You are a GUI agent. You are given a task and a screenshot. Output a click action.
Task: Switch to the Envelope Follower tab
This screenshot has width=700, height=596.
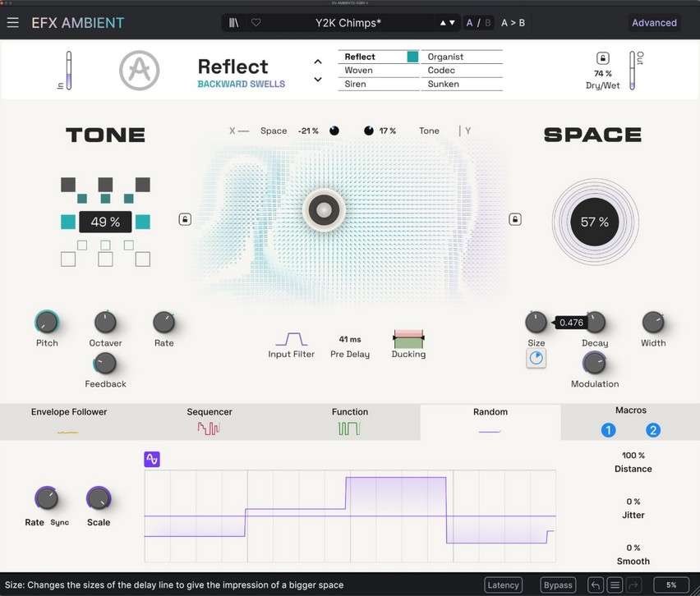click(x=69, y=422)
